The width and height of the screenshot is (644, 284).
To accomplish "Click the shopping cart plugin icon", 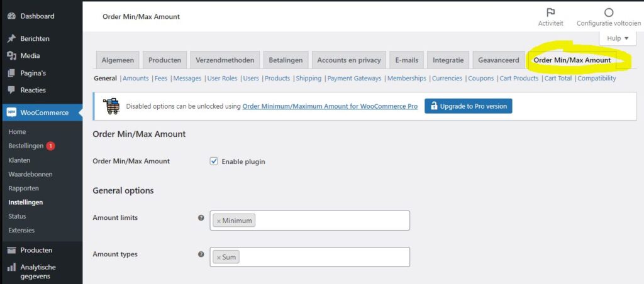I will 111,106.
